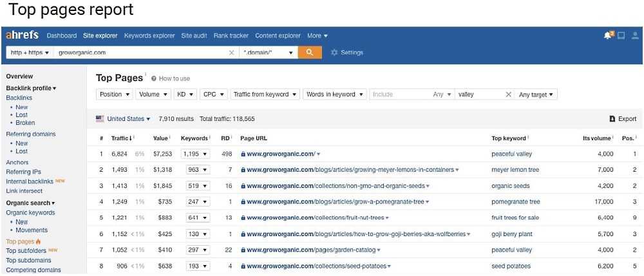
Task: Open Link intersect in sidebar
Action: click(x=24, y=191)
